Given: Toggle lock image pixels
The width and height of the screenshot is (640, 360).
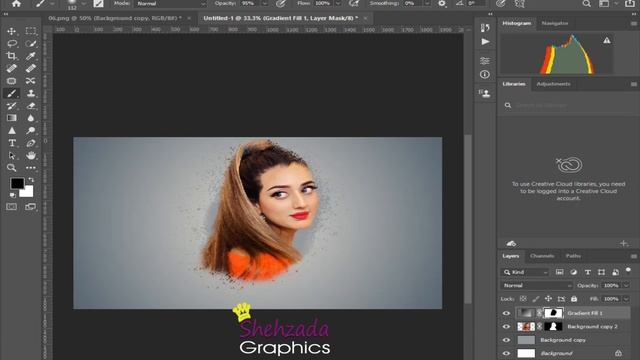Looking at the screenshot, I should click(x=536, y=299).
